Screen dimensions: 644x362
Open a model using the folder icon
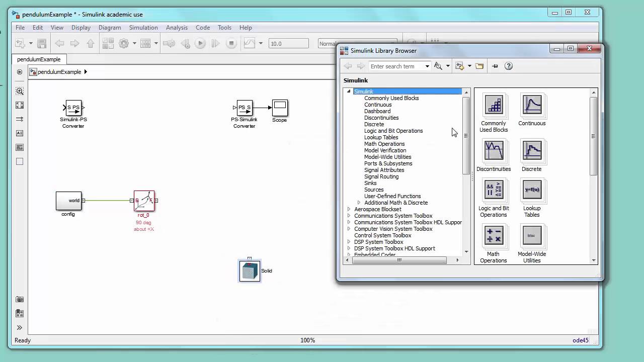click(x=479, y=66)
